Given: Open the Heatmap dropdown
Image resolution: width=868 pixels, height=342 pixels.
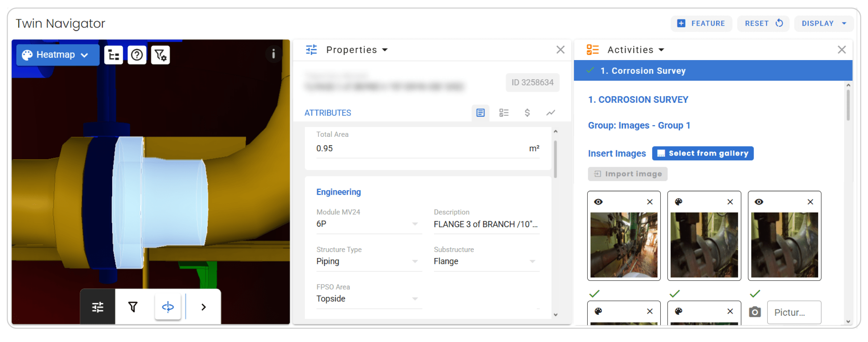Looking at the screenshot, I should click(58, 55).
